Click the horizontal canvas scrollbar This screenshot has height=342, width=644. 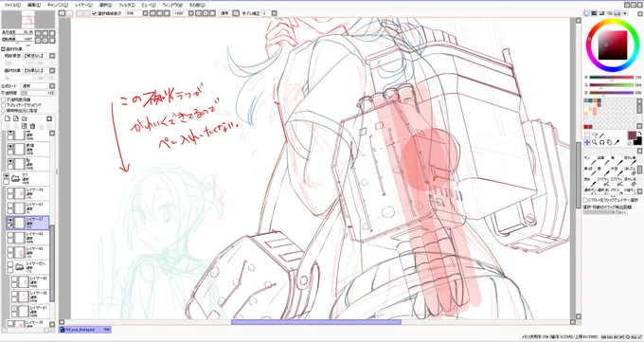[316, 322]
